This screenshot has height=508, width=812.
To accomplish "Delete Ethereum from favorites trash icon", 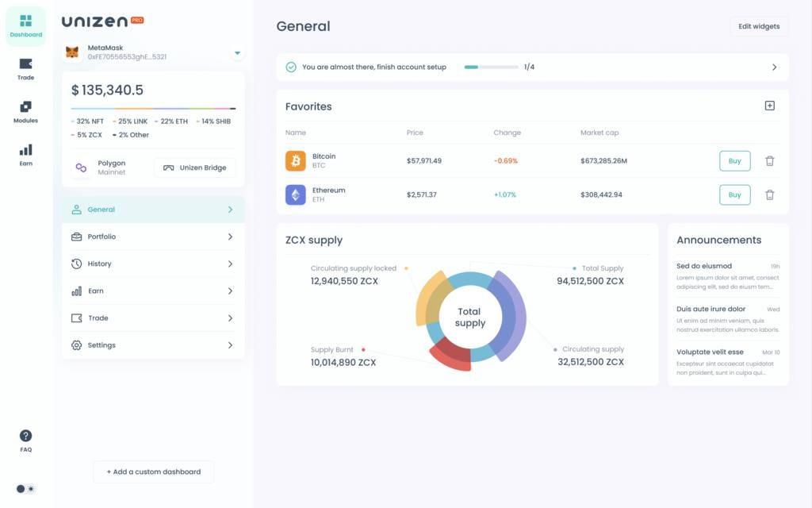I will click(769, 195).
